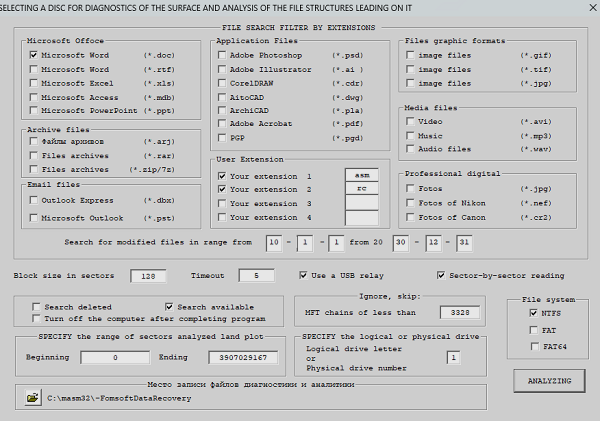Tick Turn off computer after completing program
Viewport: 600px width, 421px height.
(36, 318)
